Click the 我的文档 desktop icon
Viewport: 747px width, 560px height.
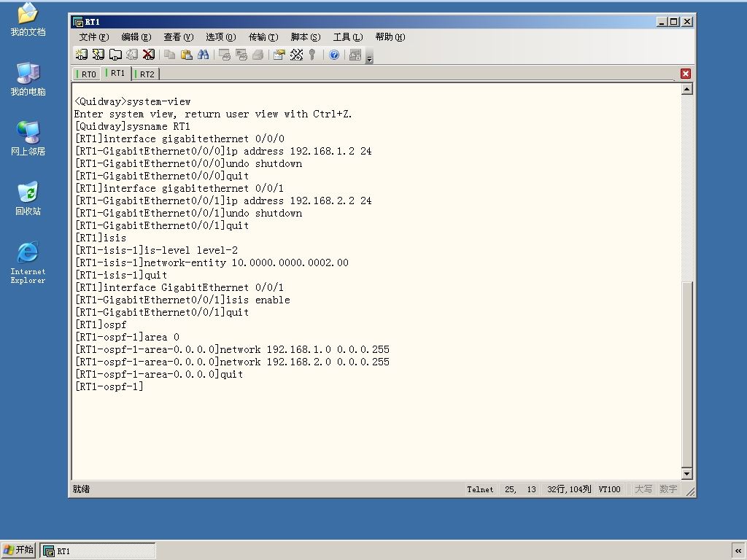[x=28, y=20]
